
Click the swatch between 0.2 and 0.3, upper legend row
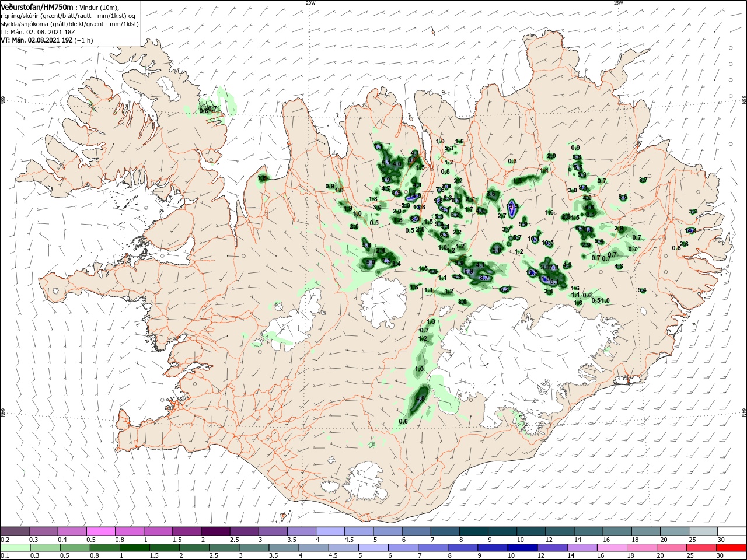click(15, 531)
